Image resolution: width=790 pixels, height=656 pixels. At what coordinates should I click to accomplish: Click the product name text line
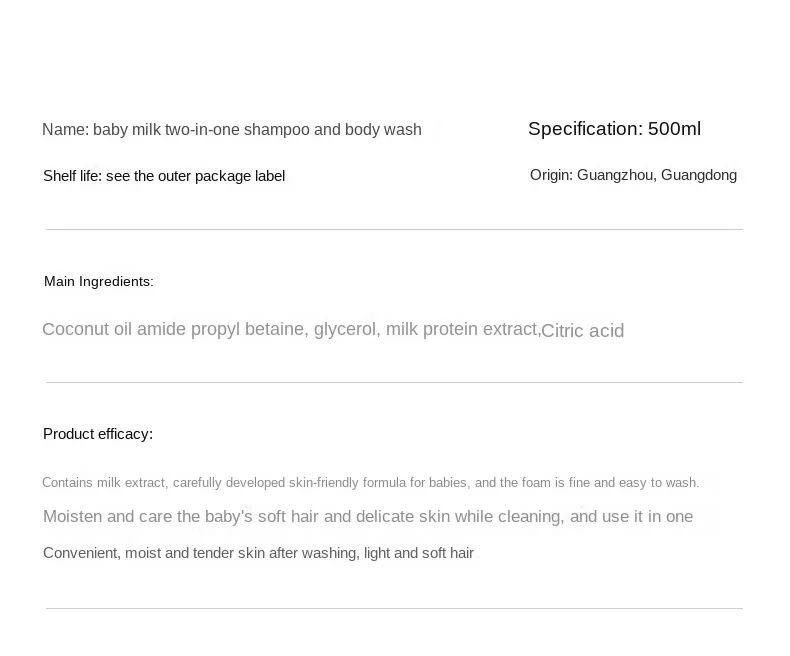point(232,129)
